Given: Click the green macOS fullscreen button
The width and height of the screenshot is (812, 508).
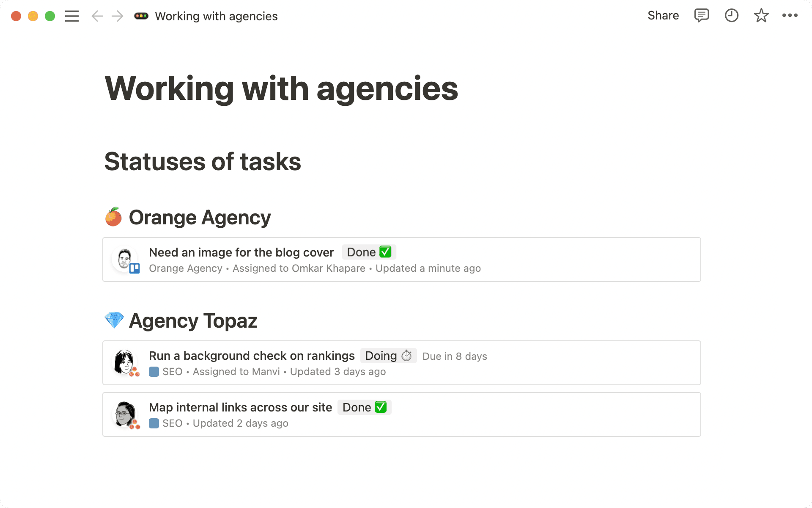Looking at the screenshot, I should click(50, 16).
